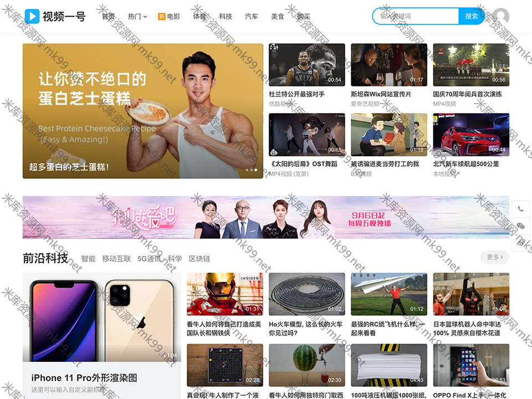Open the 被诱骗进麦当劳打工的我 thumbnail
This screenshot has width=532, height=399.
click(x=389, y=135)
